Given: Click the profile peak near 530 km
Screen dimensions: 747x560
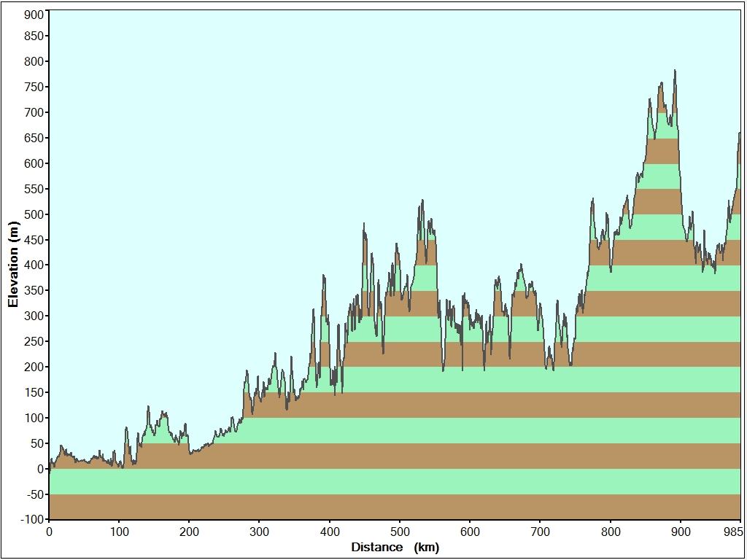Looking at the screenshot, I should (422, 201).
